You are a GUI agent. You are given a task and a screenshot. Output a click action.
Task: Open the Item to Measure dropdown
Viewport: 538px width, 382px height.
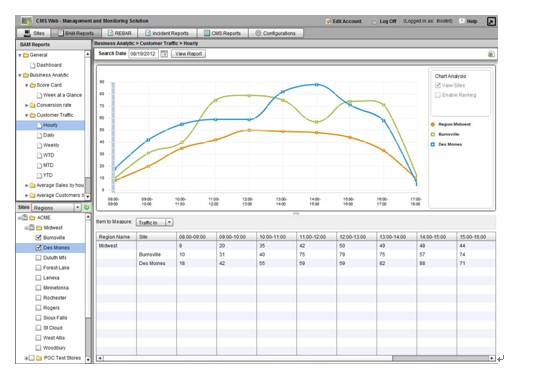click(154, 222)
